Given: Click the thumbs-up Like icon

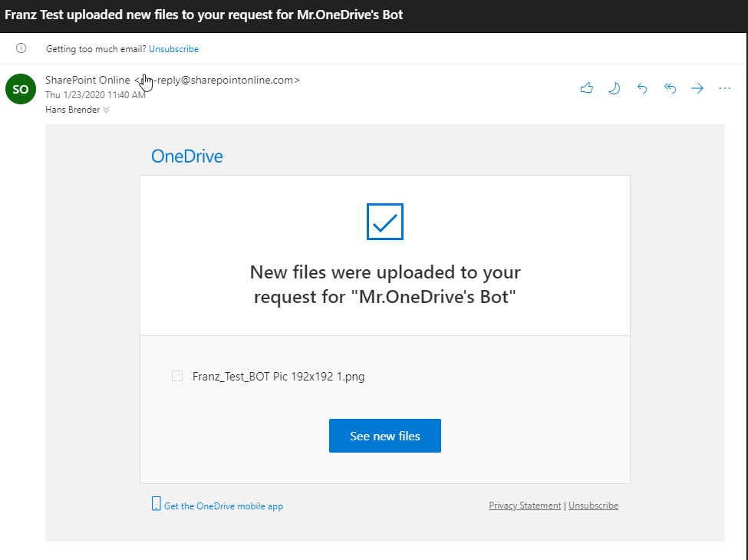Looking at the screenshot, I should [x=587, y=88].
